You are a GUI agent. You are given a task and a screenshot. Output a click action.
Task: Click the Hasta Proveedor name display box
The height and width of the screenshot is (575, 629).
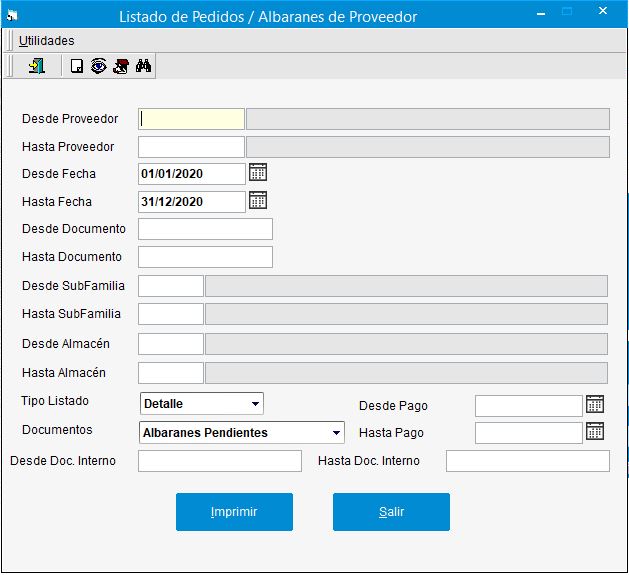click(x=428, y=147)
